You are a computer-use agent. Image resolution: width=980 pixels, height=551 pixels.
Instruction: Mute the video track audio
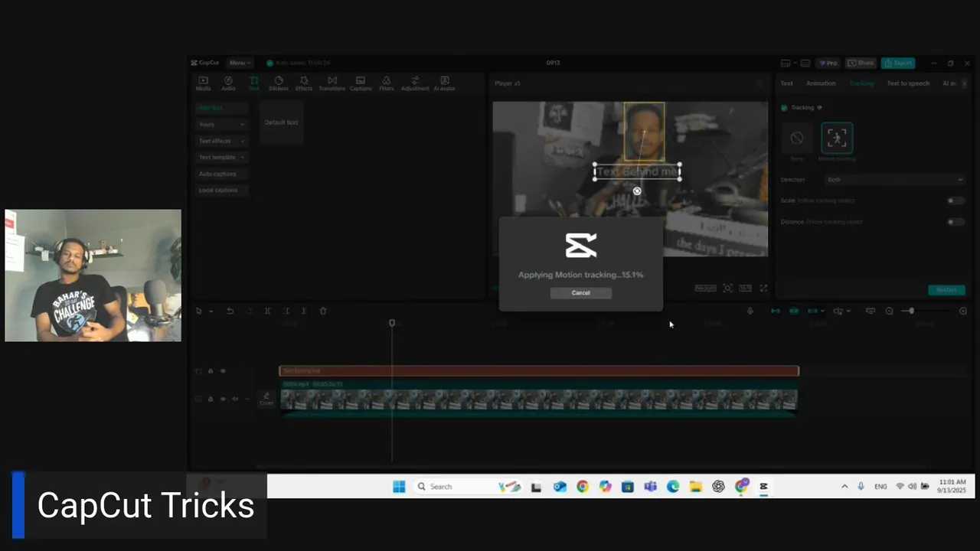235,399
